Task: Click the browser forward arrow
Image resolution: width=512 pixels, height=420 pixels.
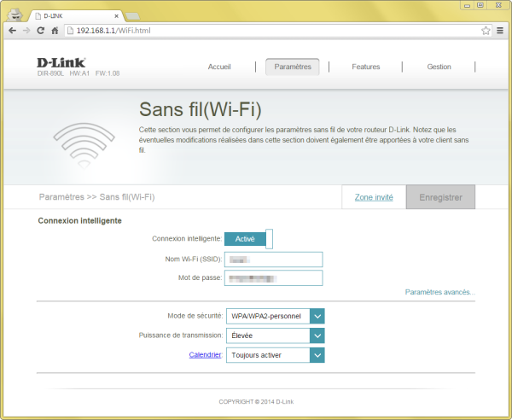Action: tap(26, 30)
